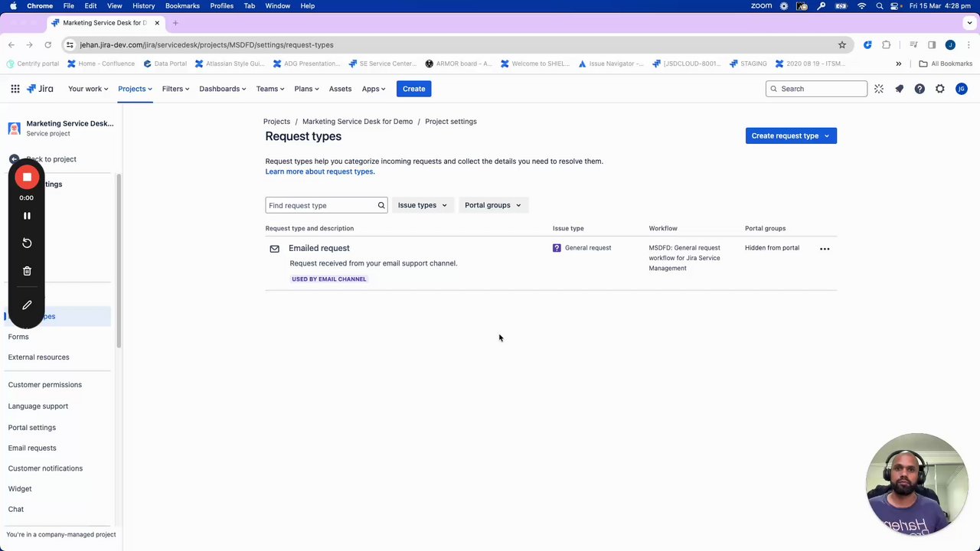Open the Jira settings gear
This screenshot has width=980, height=551.
[940, 89]
